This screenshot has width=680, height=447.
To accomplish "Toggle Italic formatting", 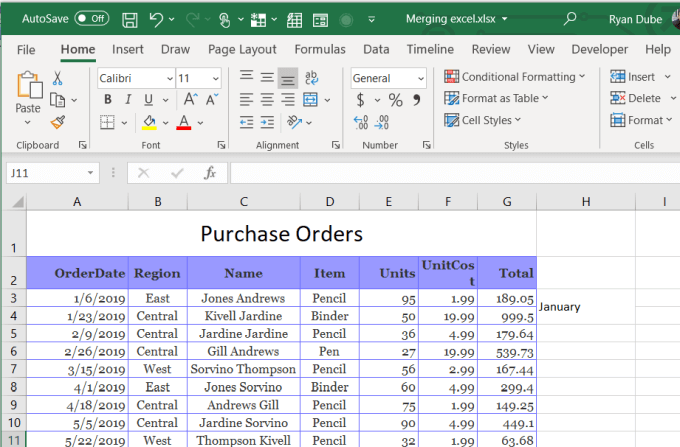I will [128, 99].
